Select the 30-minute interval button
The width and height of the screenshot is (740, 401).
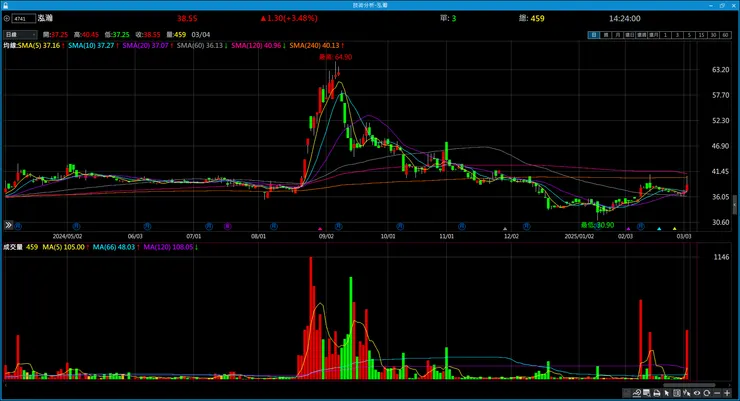pyautogui.click(x=714, y=35)
